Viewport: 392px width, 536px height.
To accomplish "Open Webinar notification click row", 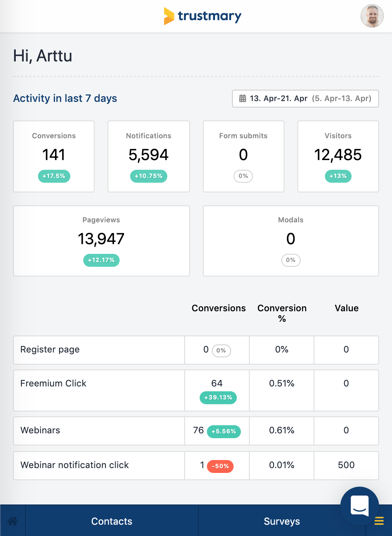I will (99, 465).
